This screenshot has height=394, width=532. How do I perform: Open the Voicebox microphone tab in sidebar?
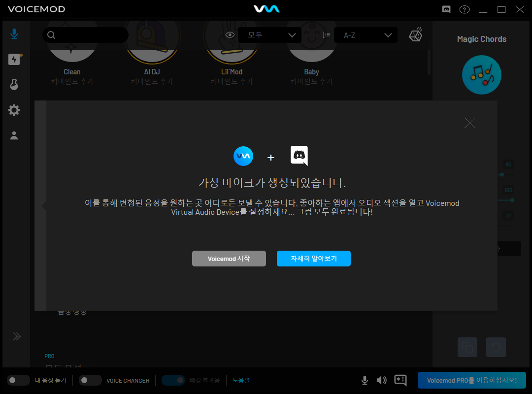[14, 34]
